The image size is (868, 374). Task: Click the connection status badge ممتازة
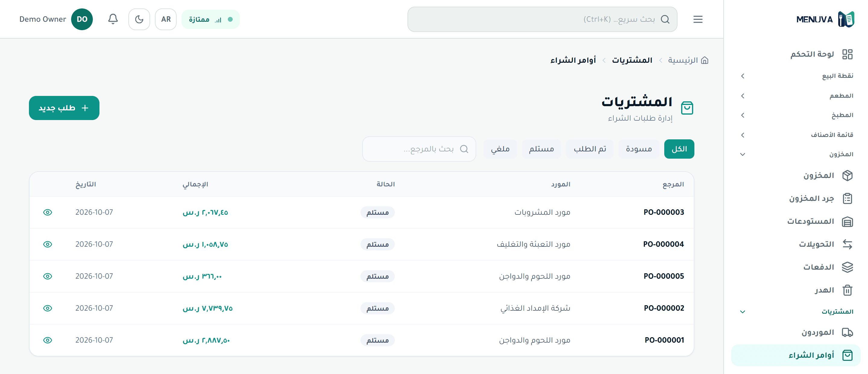[211, 19]
